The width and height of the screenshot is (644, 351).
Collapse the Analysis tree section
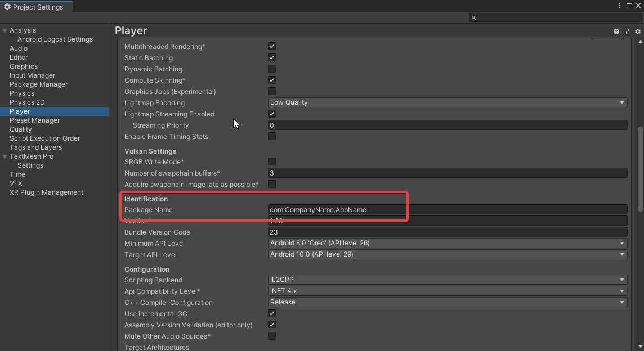(x=5, y=30)
